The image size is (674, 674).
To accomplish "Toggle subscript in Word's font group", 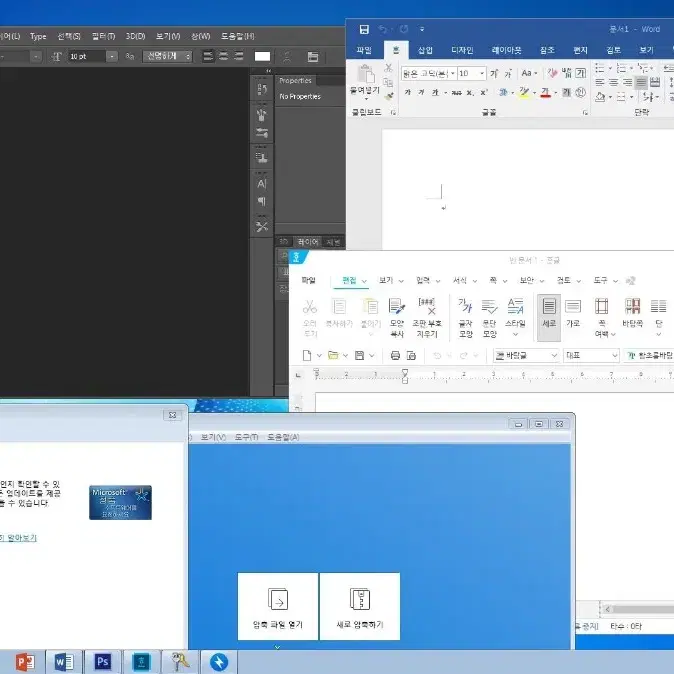I will (470, 92).
